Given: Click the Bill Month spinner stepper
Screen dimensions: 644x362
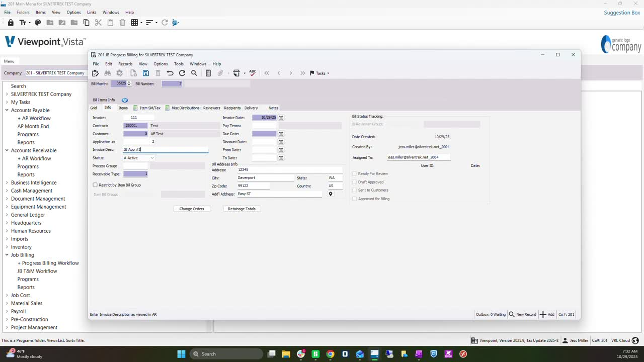Looking at the screenshot, I should coord(129,83).
